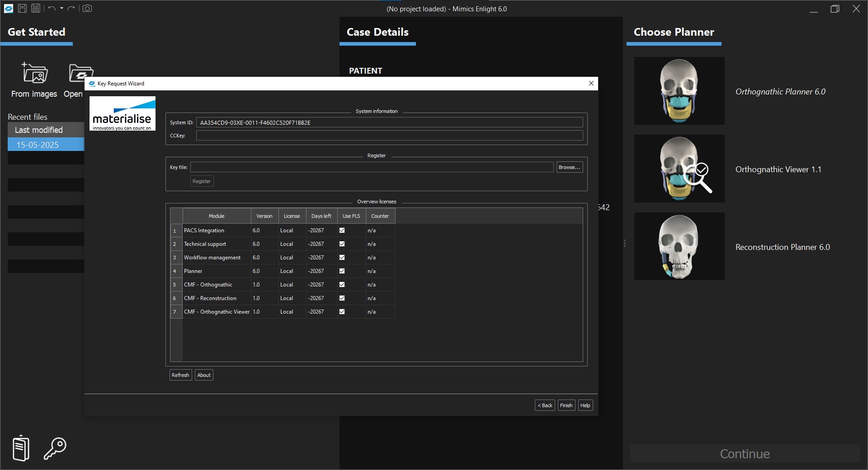Select row header 4 in licenses table
Image resolution: width=868 pixels, height=470 pixels.
(x=176, y=271)
